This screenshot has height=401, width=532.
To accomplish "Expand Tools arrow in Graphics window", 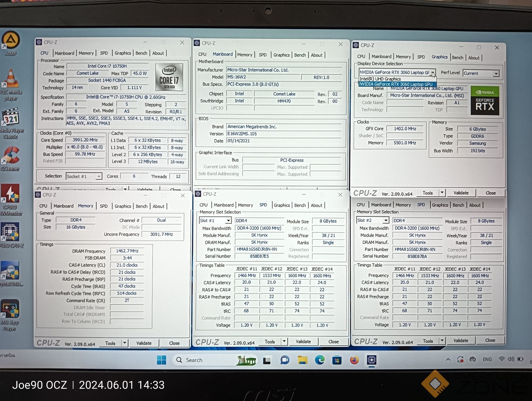I will coord(442,193).
